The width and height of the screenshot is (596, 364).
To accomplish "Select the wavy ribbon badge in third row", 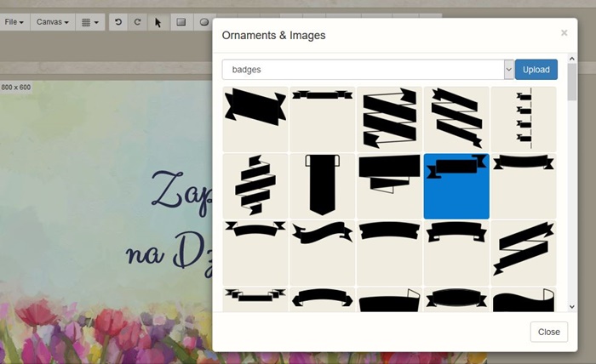I will (323, 253).
